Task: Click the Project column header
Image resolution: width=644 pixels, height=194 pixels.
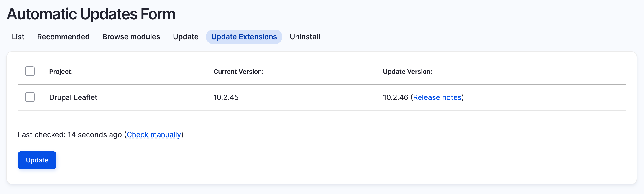Action: point(61,72)
